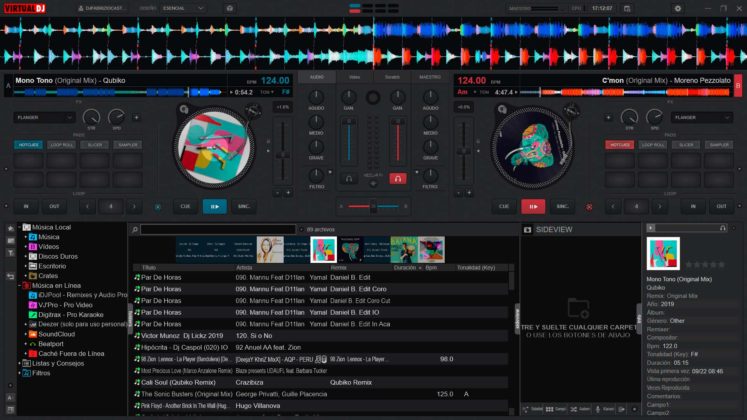Click the plus icon beside left FX knobs
Viewport: 747px width, 420px height.
click(x=136, y=117)
